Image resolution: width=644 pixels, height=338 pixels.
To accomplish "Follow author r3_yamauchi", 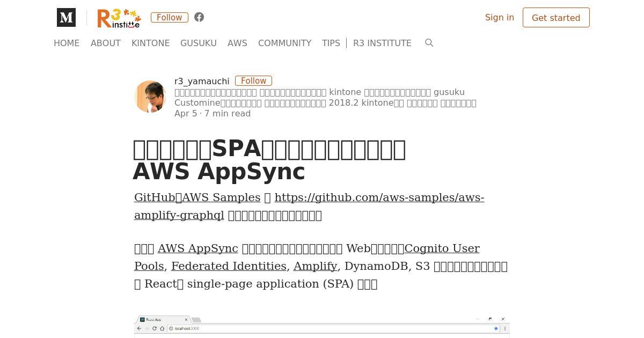I will pos(253,80).
